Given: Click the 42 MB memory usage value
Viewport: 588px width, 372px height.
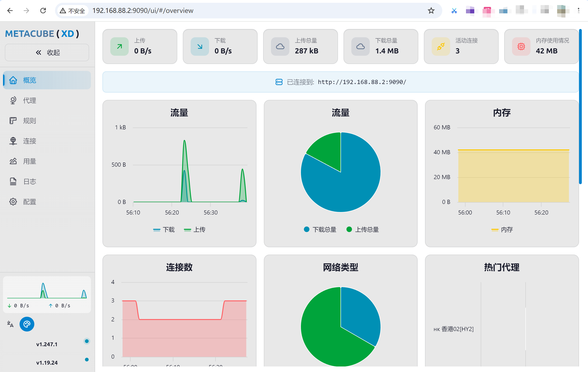Looking at the screenshot, I should pos(547,51).
